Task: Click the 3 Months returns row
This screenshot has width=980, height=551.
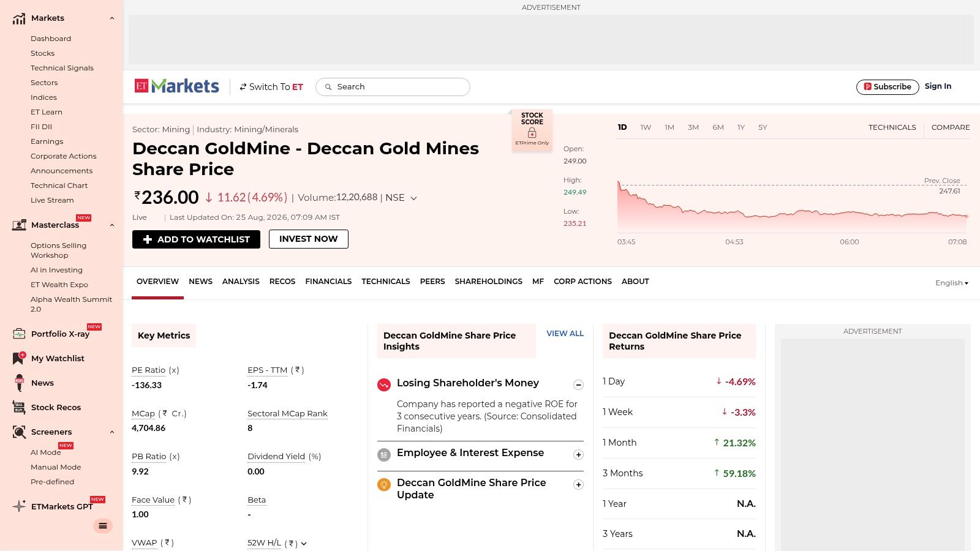Action: 679,473
